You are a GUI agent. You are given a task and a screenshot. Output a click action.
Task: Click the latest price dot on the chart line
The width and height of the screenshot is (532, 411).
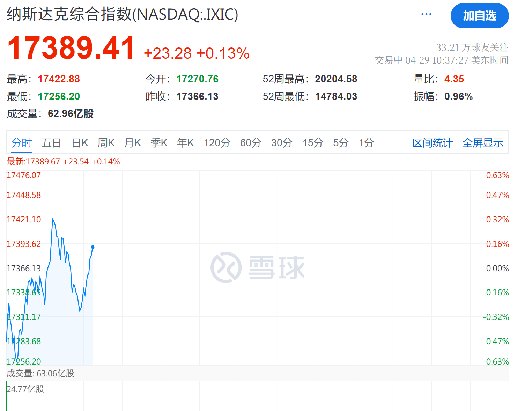point(93,247)
